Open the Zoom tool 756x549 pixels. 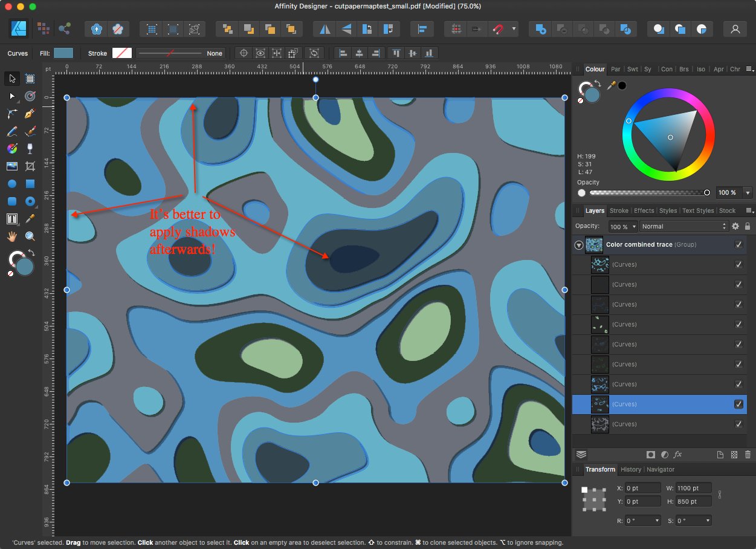(28, 236)
